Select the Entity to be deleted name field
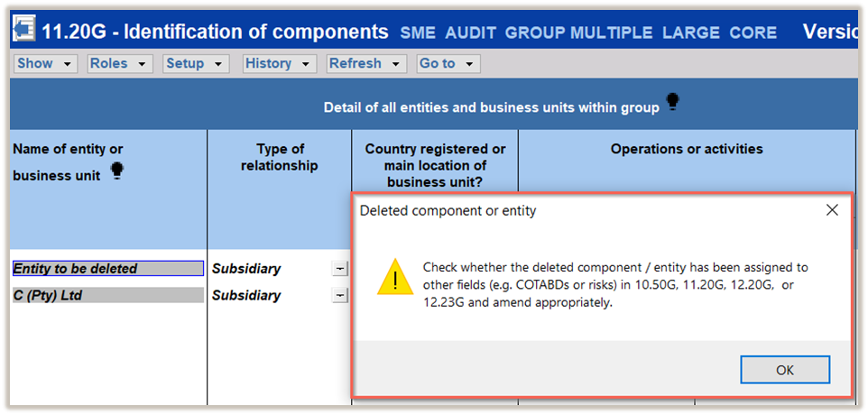This screenshot has width=868, height=415. click(x=107, y=269)
